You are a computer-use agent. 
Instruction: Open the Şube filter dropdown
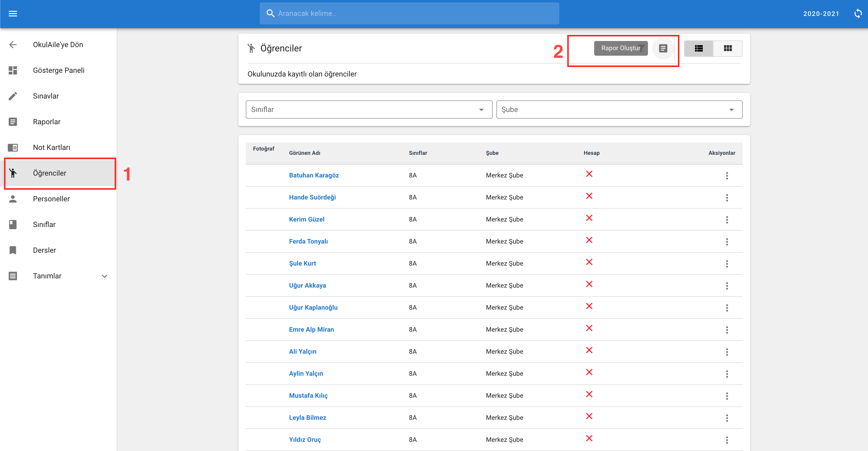click(619, 110)
